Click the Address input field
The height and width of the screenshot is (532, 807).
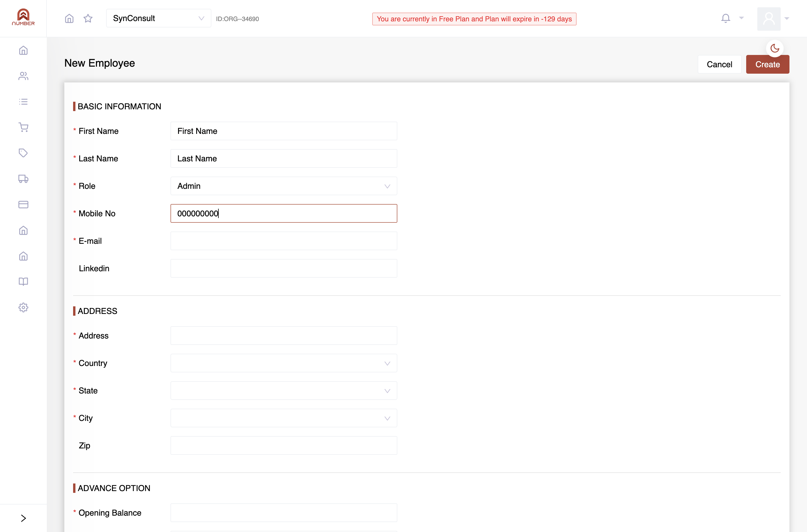[284, 336]
